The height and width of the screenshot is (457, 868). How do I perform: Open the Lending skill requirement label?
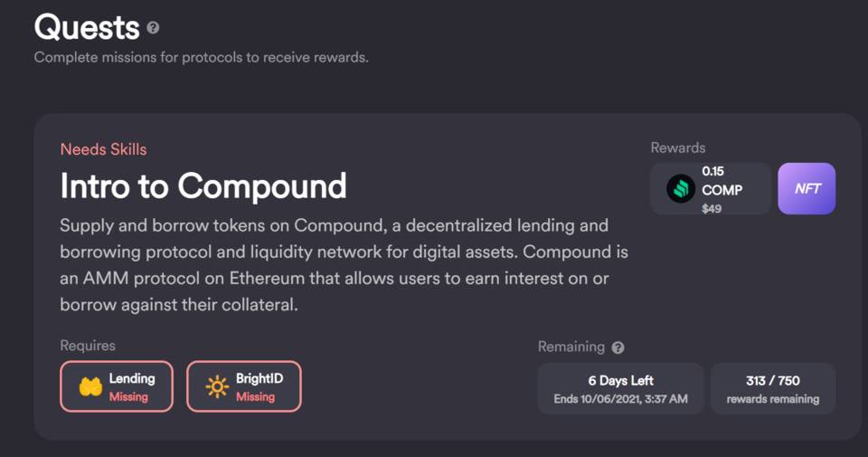(132, 378)
